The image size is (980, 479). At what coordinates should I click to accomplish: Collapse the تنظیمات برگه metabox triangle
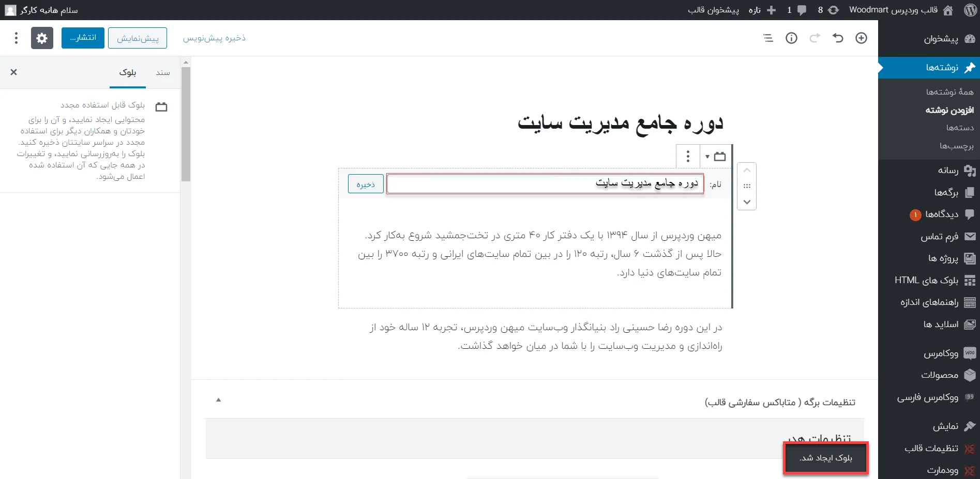[x=218, y=399]
